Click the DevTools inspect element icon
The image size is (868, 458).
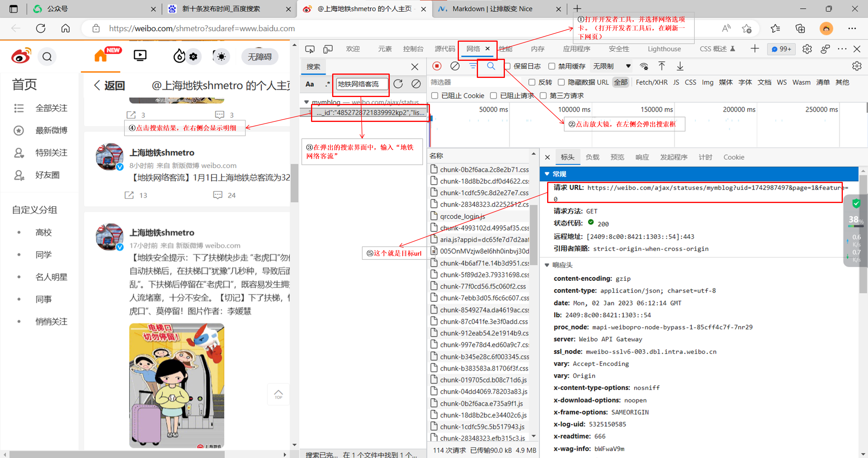pos(310,49)
